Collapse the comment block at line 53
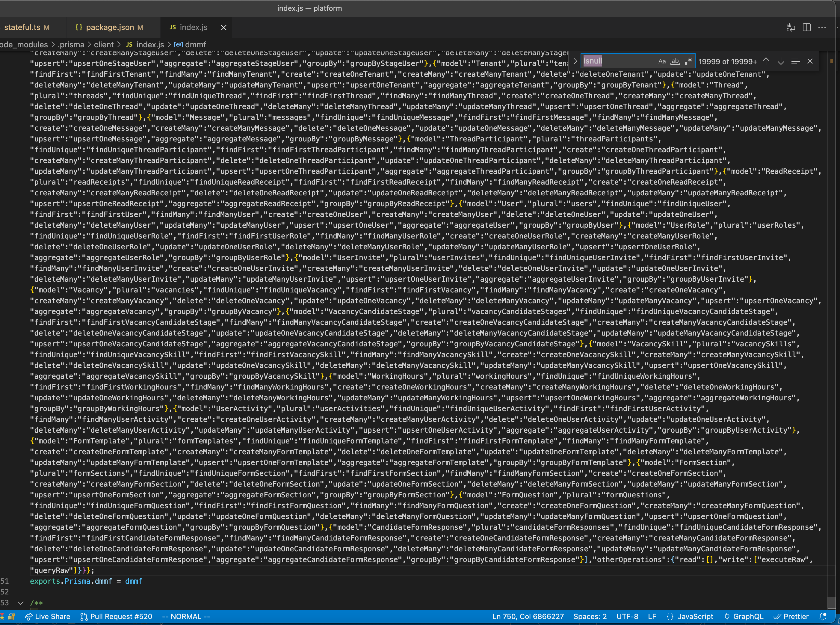This screenshot has width=840, height=625. (x=21, y=603)
